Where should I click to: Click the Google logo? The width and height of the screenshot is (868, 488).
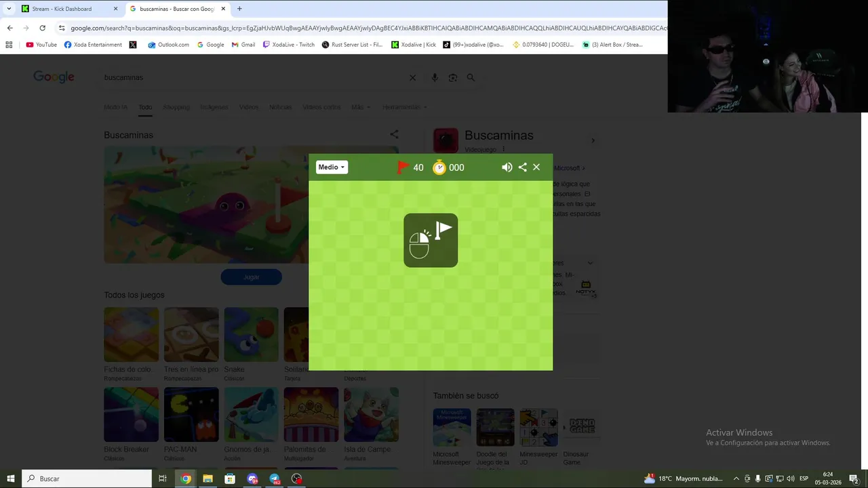tap(54, 77)
